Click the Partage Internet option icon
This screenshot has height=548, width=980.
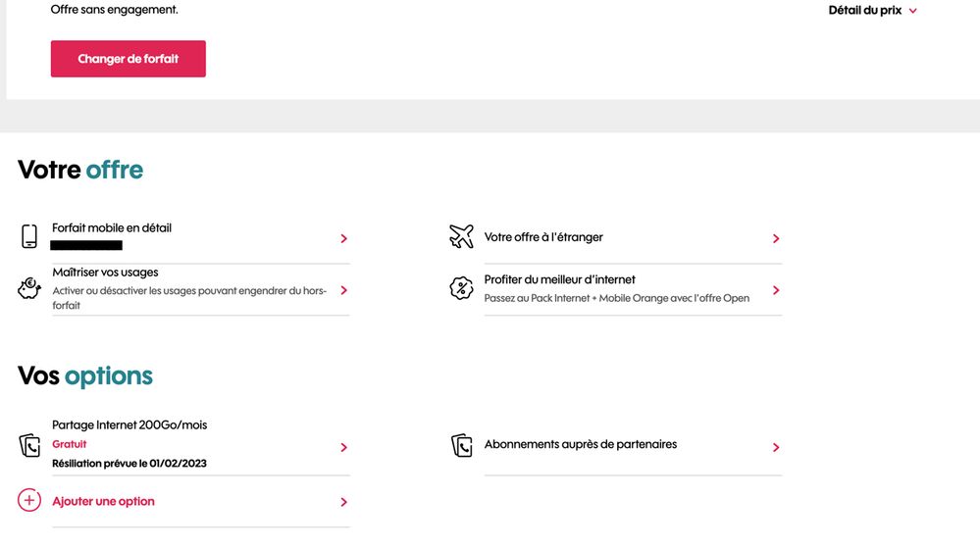(x=29, y=445)
